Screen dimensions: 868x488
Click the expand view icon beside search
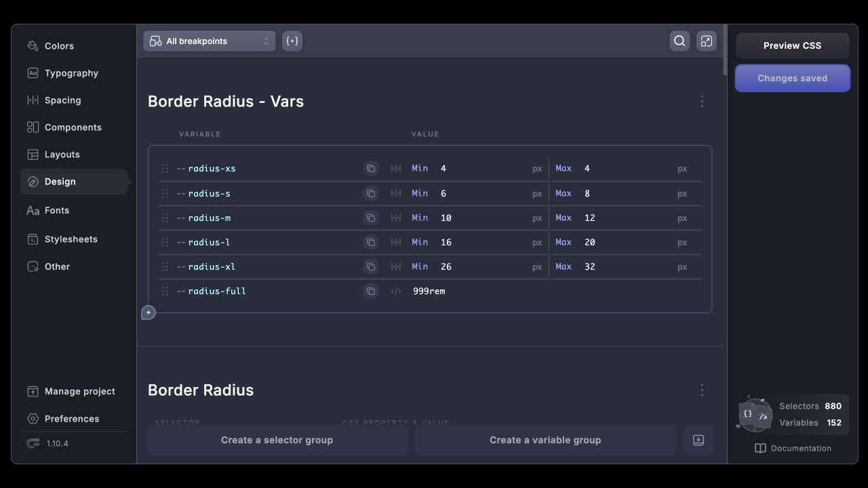point(707,41)
